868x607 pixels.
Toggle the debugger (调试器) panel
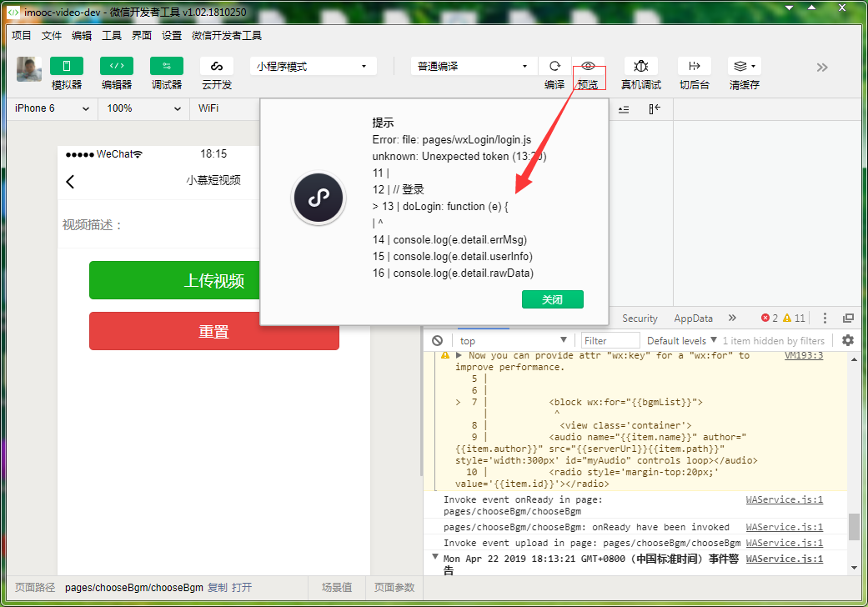coord(167,66)
